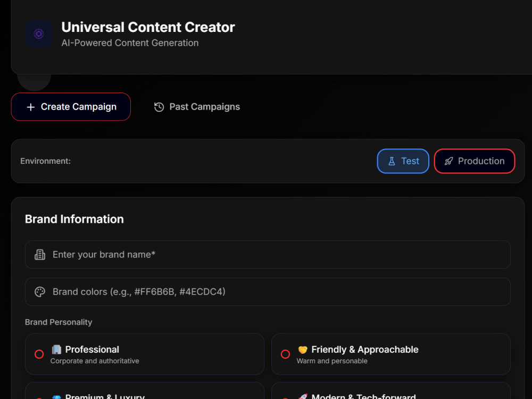Click the Warm and personable description

pyautogui.click(x=332, y=361)
